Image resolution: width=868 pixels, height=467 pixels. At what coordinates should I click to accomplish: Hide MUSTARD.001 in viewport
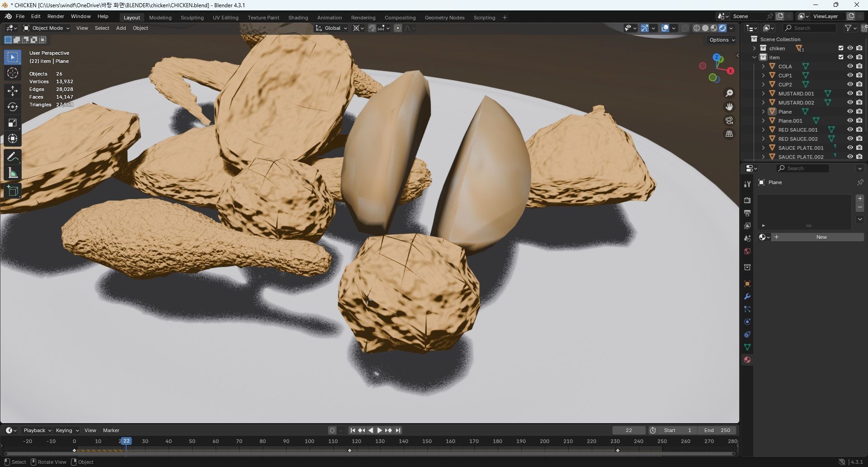[x=850, y=93]
